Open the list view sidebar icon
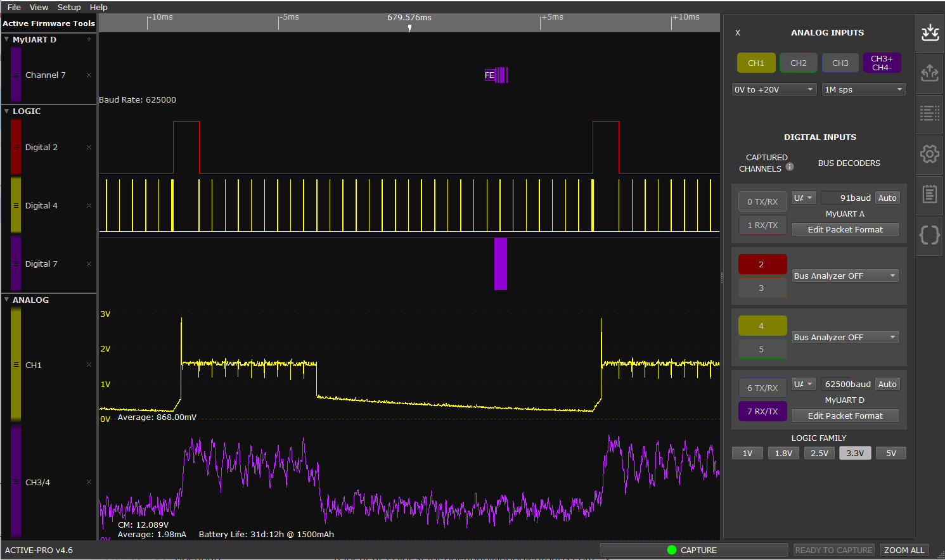This screenshot has width=945, height=560. tap(930, 114)
